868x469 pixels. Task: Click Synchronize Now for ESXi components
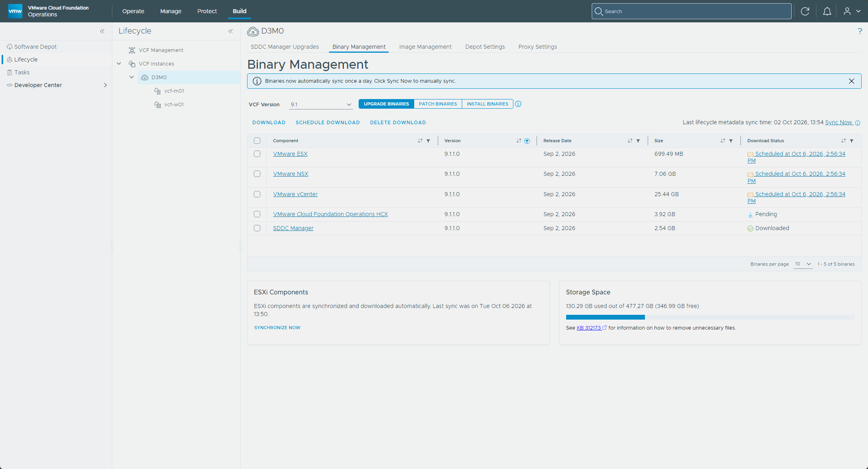[277, 328]
